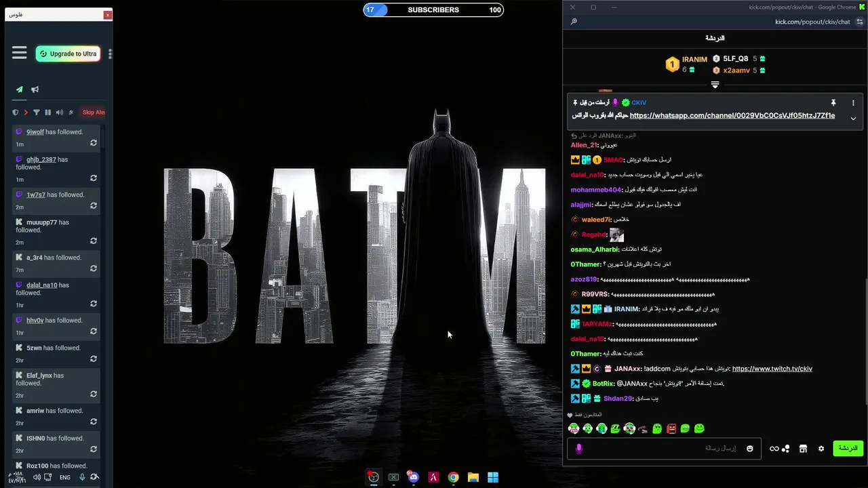Insert the first quick emote, green face on white
Viewport: 868px width, 488px height.
(574, 428)
